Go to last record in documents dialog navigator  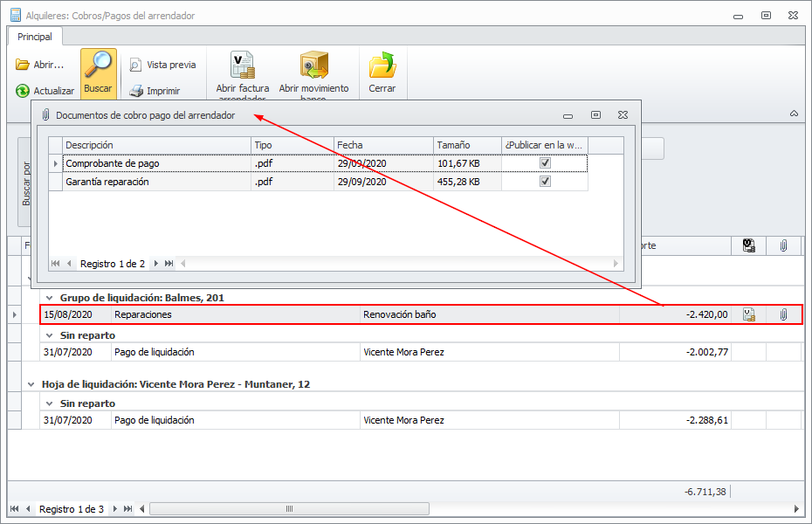coord(169,264)
